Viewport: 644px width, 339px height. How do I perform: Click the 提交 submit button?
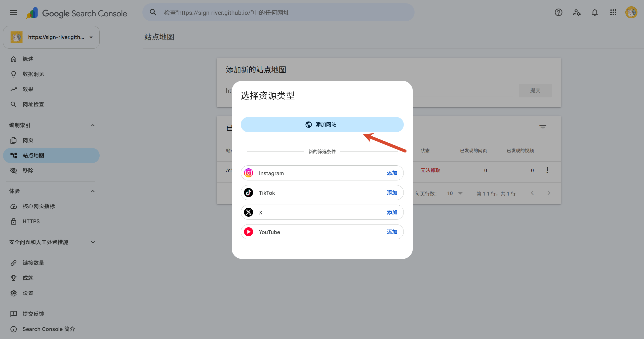pos(535,90)
